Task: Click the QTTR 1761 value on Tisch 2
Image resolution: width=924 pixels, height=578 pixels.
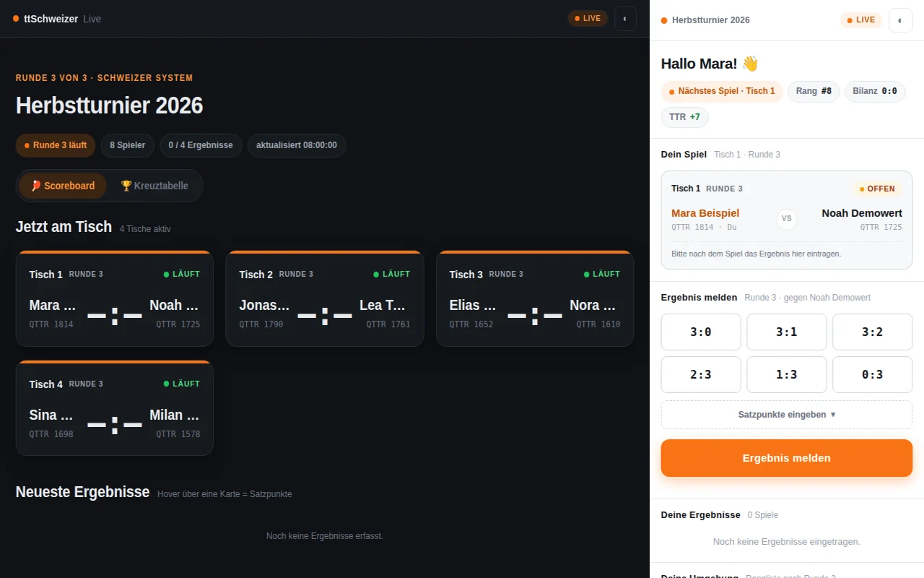Action: pos(388,324)
